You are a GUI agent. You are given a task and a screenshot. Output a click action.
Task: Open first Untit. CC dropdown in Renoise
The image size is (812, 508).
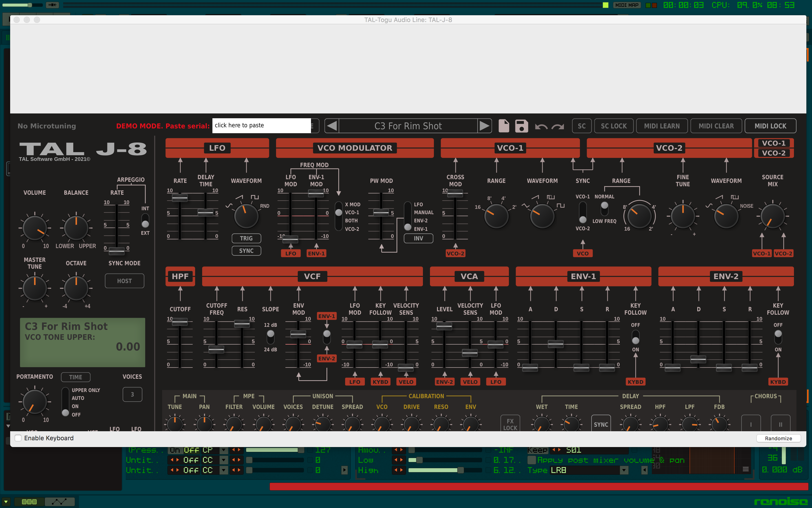coord(224,460)
